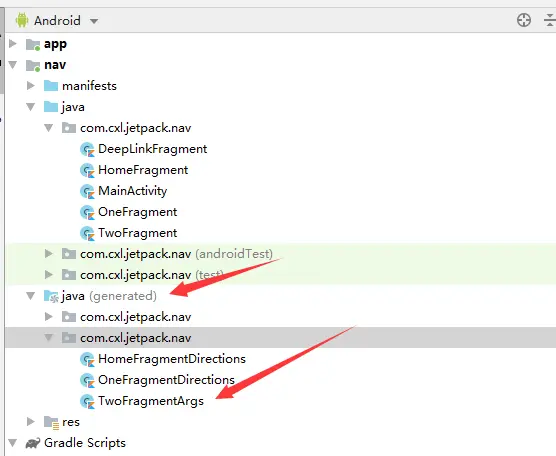The image size is (556, 456).
Task: Click the java (generated) folder icon
Action: point(51,296)
